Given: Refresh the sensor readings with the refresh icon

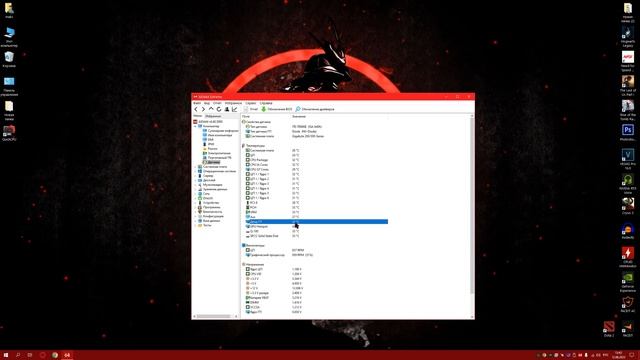Looking at the screenshot, I should pos(219,109).
